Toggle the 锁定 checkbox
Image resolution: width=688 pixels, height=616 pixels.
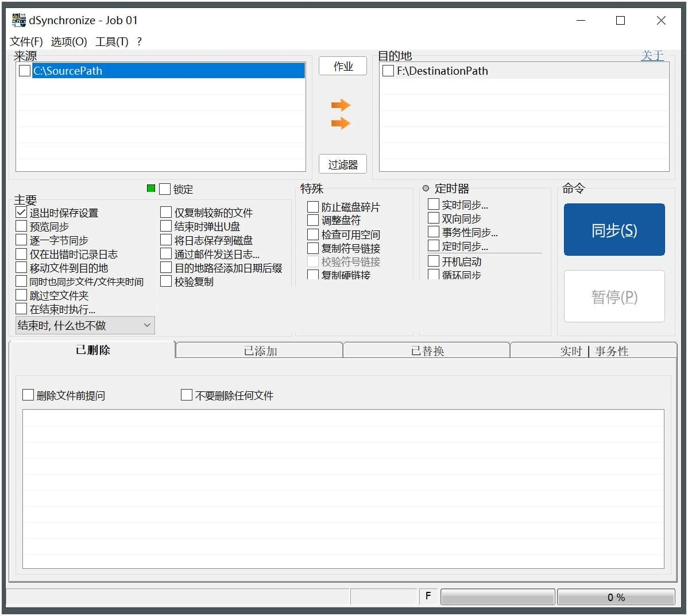[x=165, y=189]
